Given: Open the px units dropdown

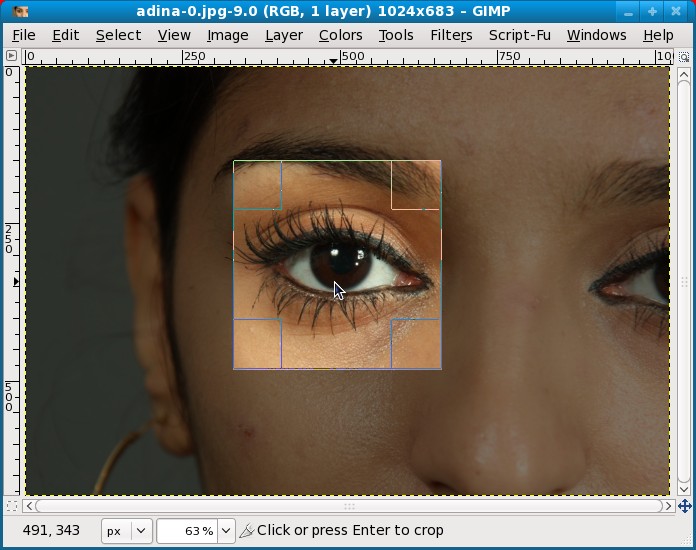Looking at the screenshot, I should coord(127,531).
